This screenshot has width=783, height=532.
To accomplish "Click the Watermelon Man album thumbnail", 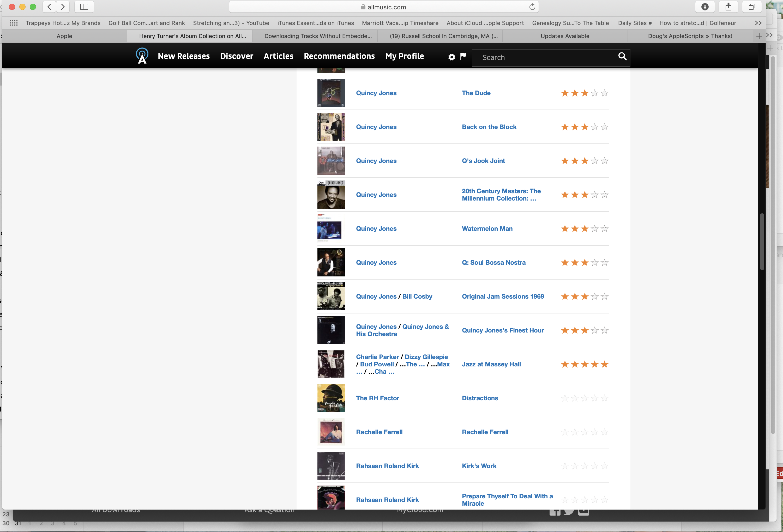I will coord(331,228).
